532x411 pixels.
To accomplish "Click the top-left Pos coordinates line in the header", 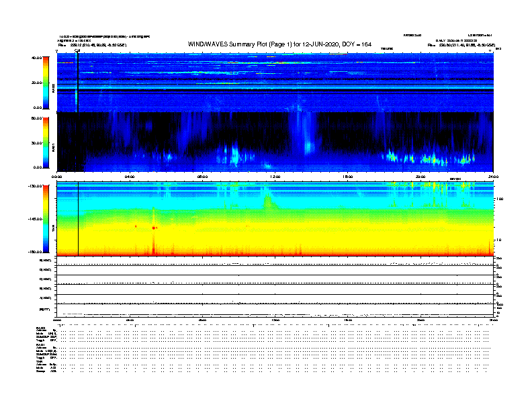I will pyautogui.click(x=92, y=45).
